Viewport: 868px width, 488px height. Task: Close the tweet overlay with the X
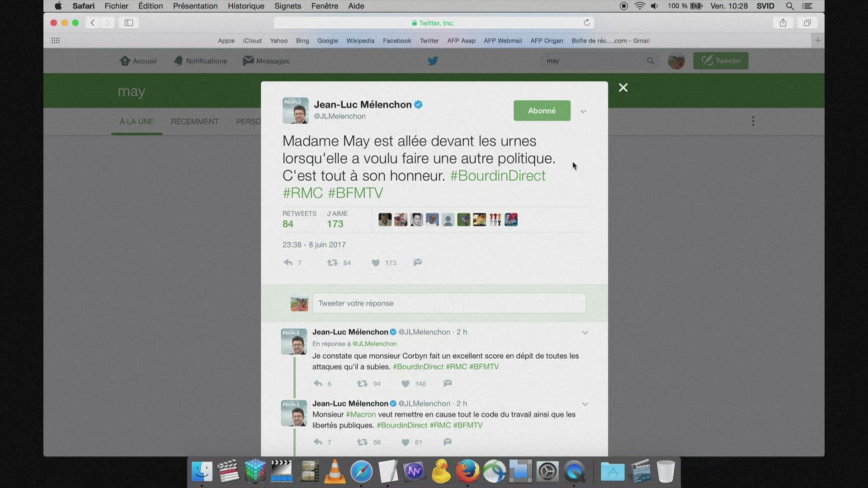[x=623, y=88]
